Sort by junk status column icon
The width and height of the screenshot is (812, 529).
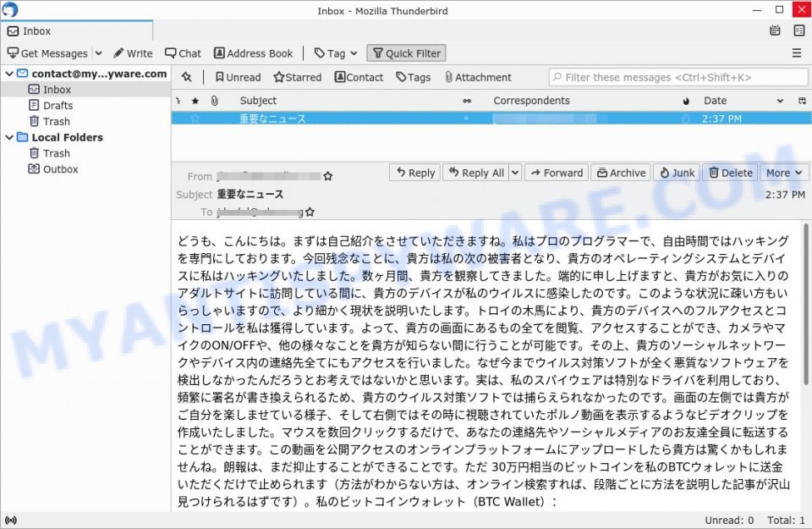pos(686,101)
